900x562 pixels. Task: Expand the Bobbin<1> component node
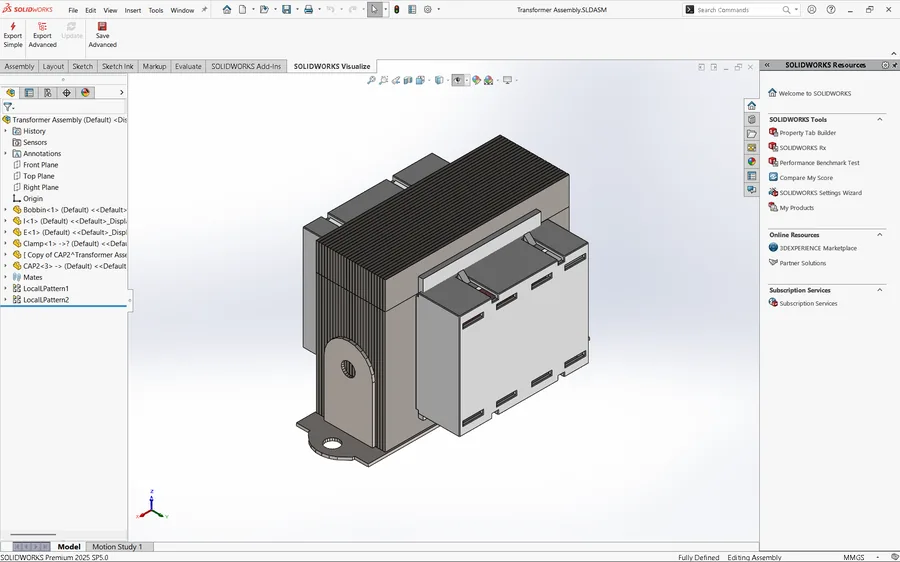pos(6,210)
